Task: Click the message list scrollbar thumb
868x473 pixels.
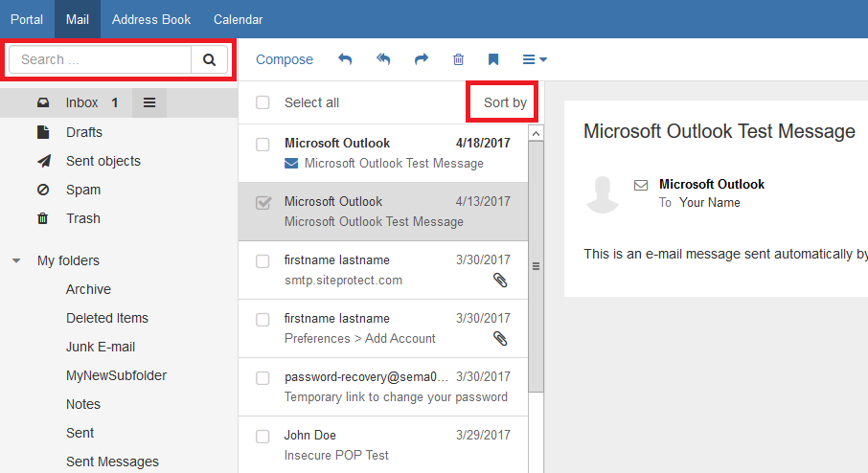Action: pos(536,266)
